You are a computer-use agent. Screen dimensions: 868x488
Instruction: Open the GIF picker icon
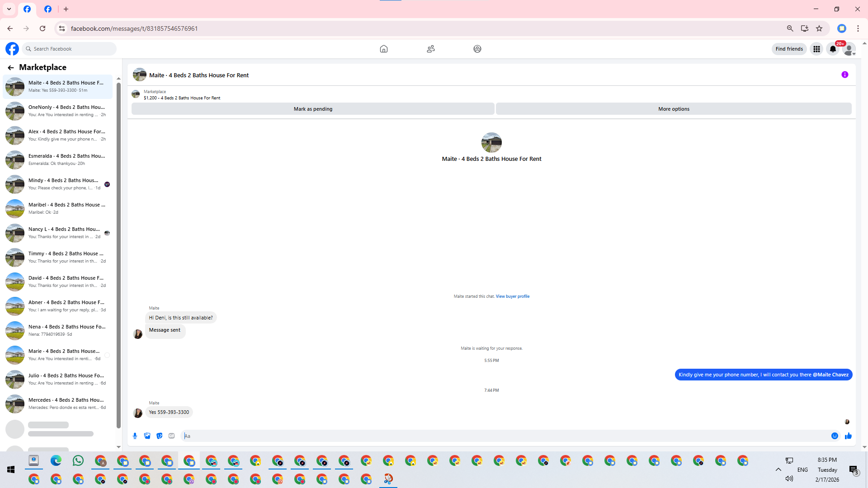[172, 436]
